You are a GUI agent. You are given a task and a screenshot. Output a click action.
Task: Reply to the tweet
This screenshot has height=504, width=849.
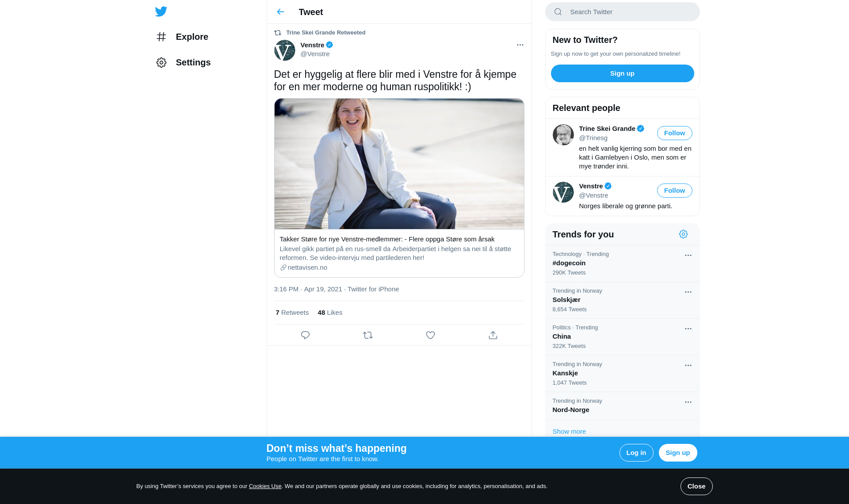305,335
